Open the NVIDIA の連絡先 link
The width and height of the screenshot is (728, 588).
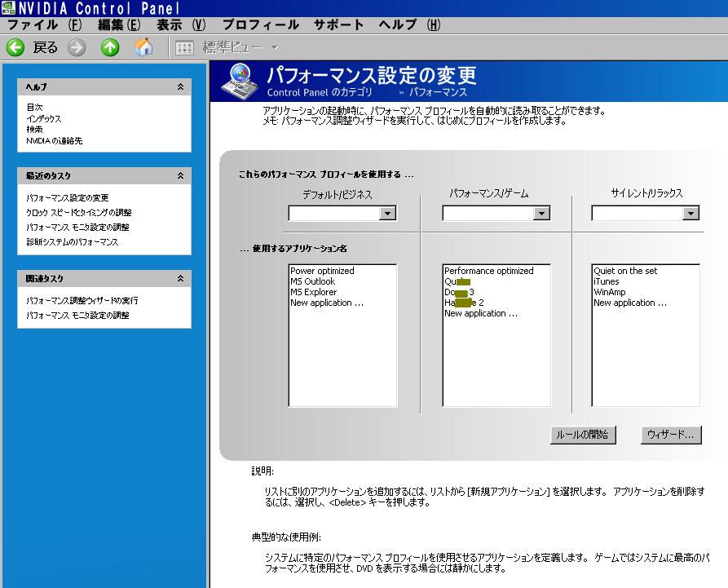55,141
